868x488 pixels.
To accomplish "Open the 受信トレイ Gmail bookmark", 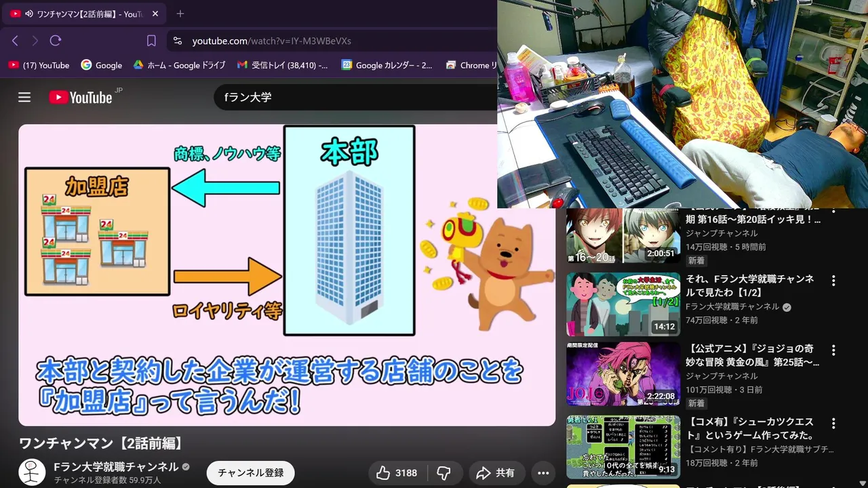I will click(283, 65).
